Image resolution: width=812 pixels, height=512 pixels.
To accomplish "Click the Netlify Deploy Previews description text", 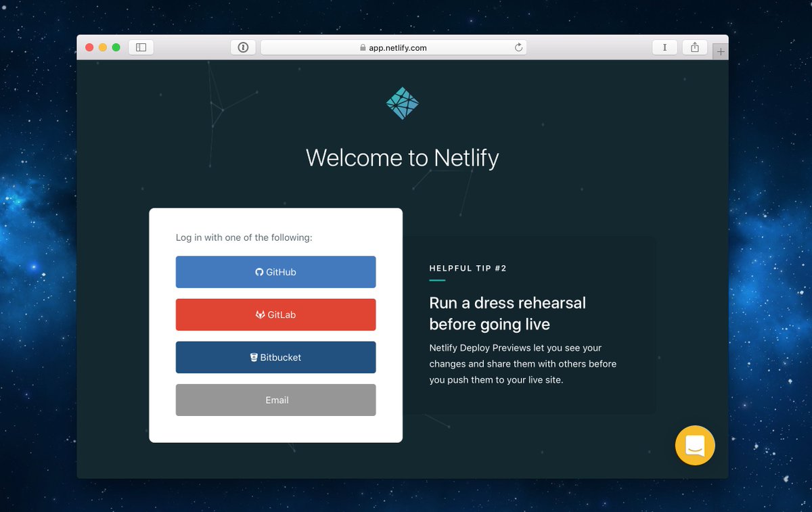I will point(523,364).
